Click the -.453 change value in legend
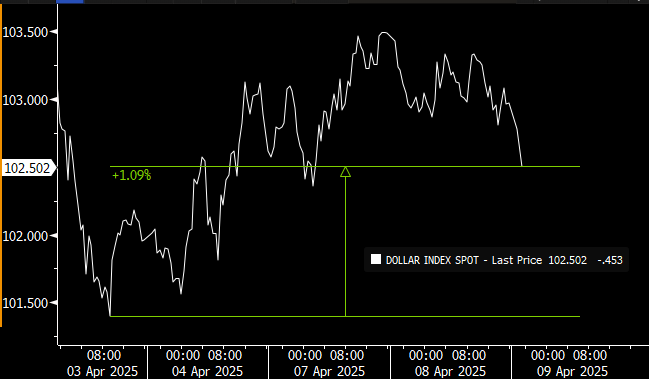Image resolution: width=649 pixels, height=379 pixels. 610,260
